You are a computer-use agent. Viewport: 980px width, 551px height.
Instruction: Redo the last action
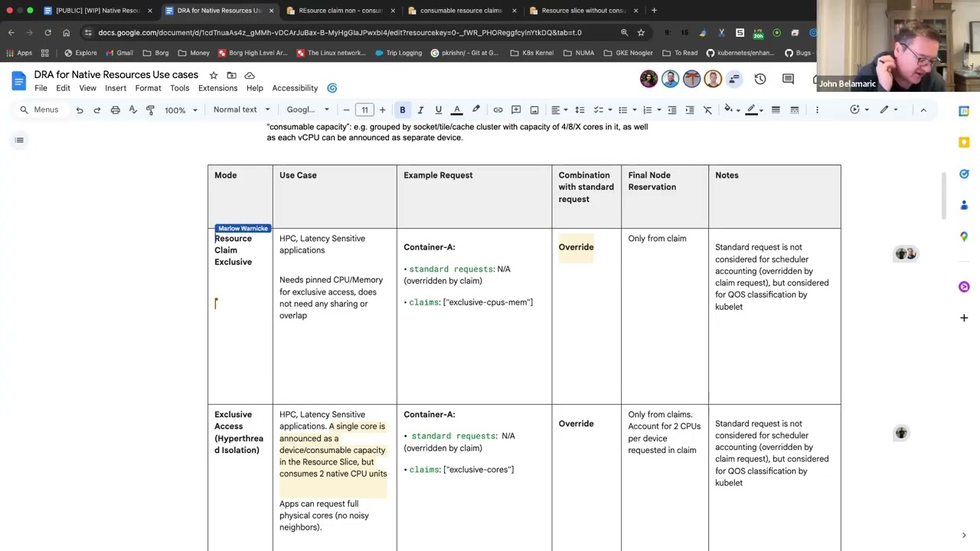click(97, 110)
